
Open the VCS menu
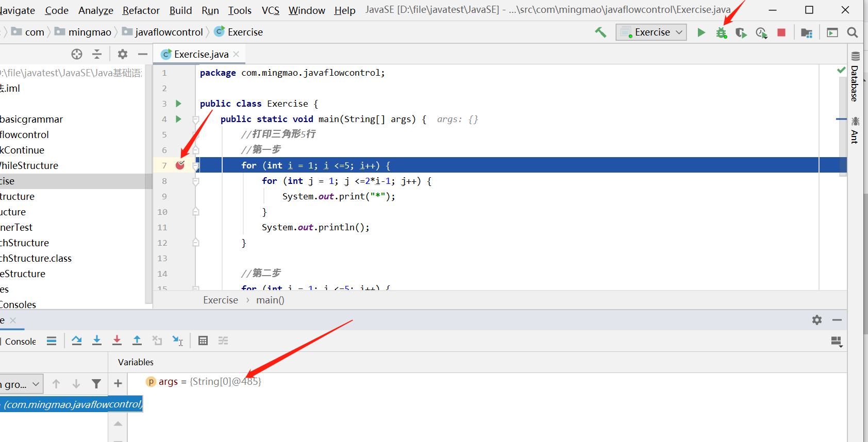coord(271,10)
